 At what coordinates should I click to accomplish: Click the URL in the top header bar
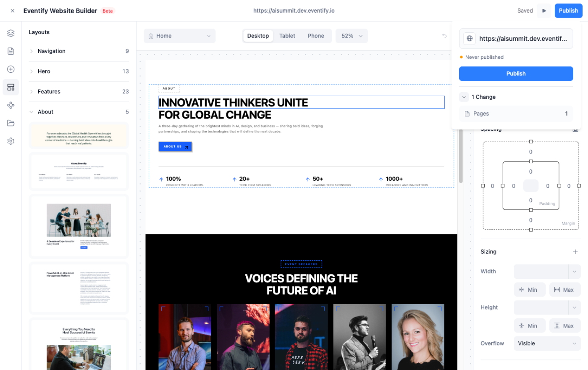click(294, 11)
